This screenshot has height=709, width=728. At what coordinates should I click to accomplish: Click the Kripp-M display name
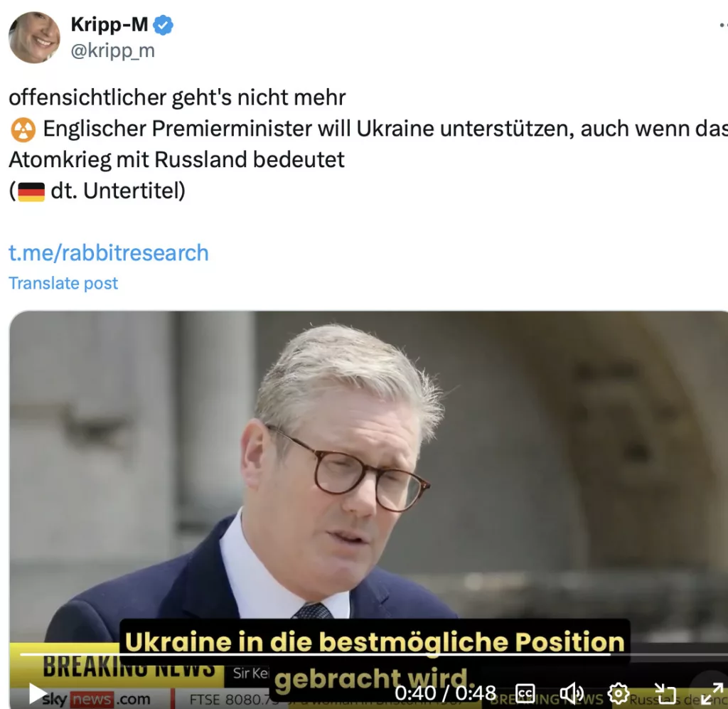109,25
